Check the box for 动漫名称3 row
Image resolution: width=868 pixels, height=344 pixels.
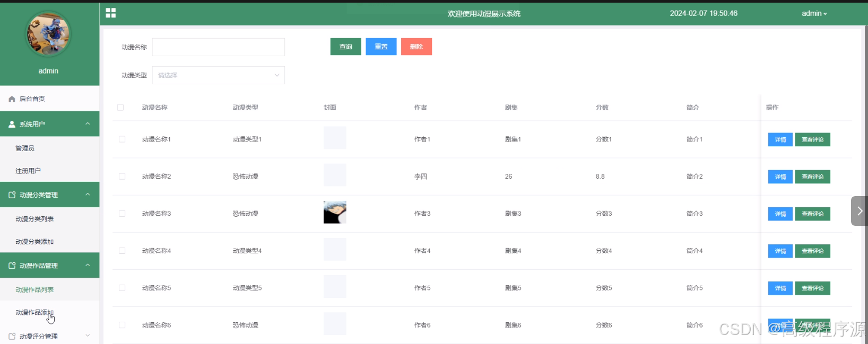122,214
